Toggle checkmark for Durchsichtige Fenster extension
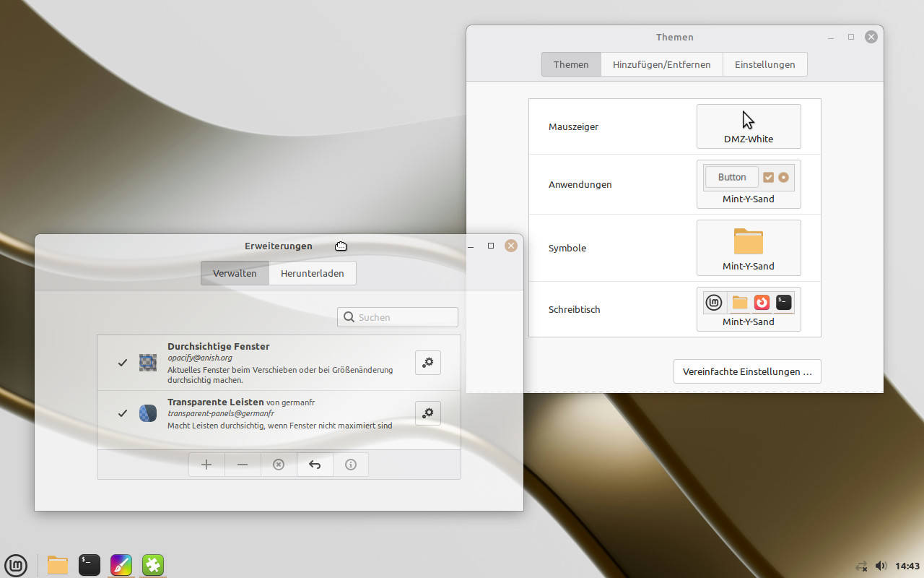This screenshot has height=578, width=924. (x=123, y=363)
